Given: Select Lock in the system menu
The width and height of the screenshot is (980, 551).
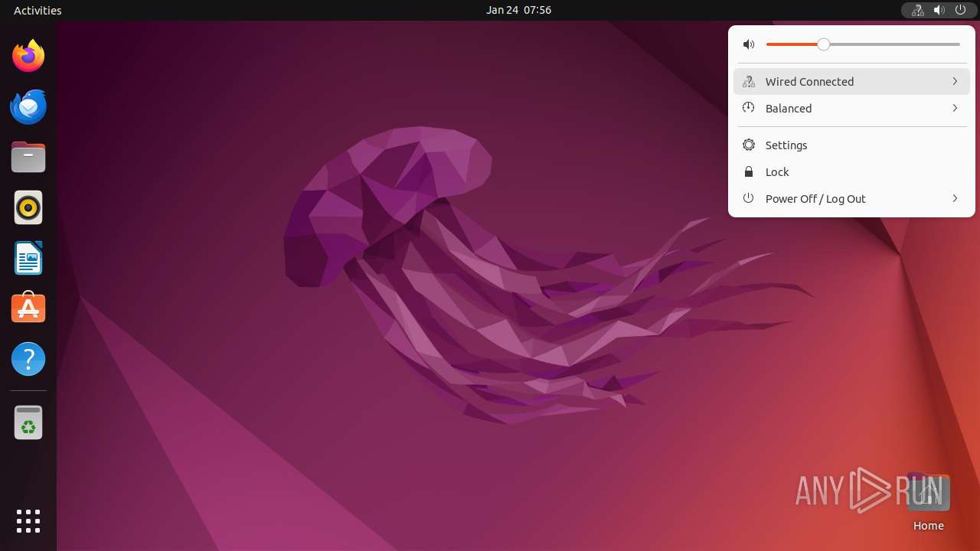Looking at the screenshot, I should click(851, 171).
